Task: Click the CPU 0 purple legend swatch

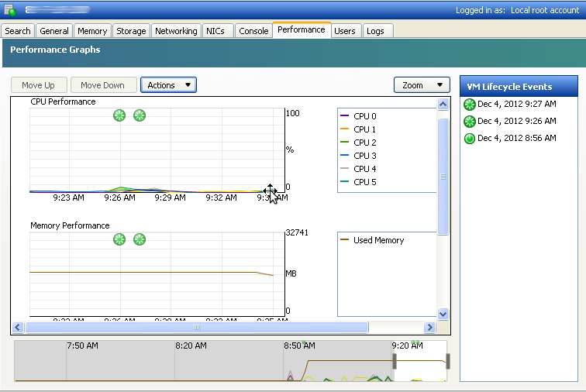Action: click(x=345, y=116)
